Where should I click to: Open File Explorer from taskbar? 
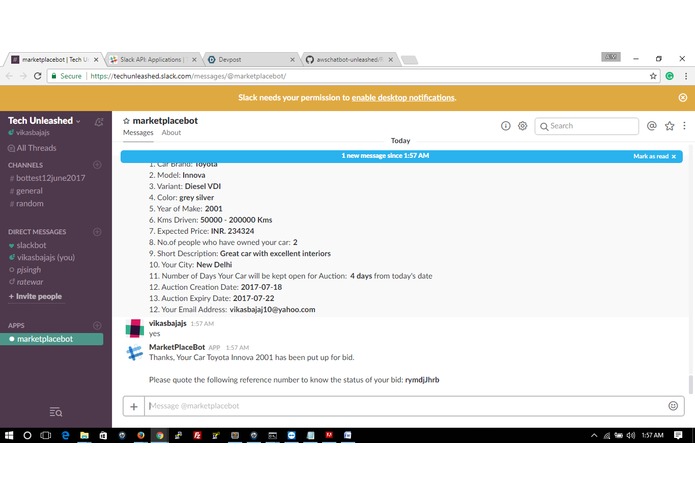[84, 435]
